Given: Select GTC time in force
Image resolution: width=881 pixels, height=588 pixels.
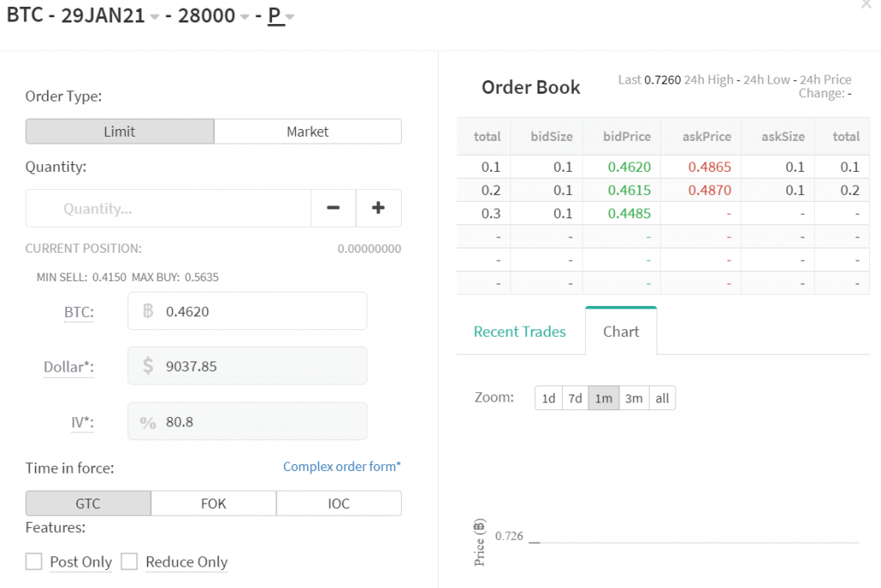Looking at the screenshot, I should (x=89, y=503).
